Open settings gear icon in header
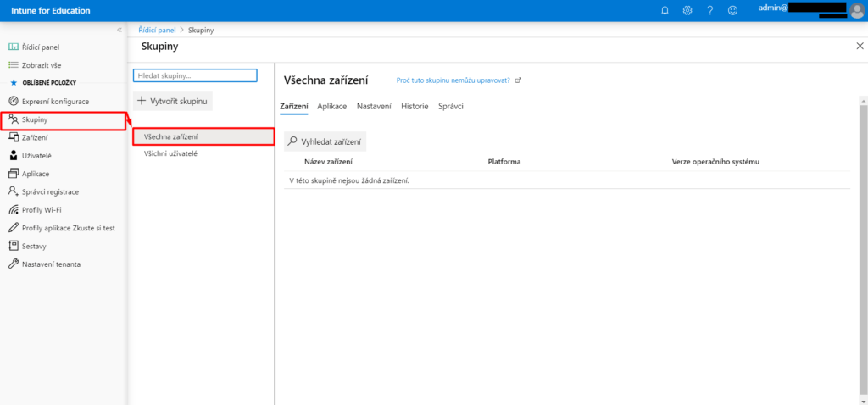 687,10
